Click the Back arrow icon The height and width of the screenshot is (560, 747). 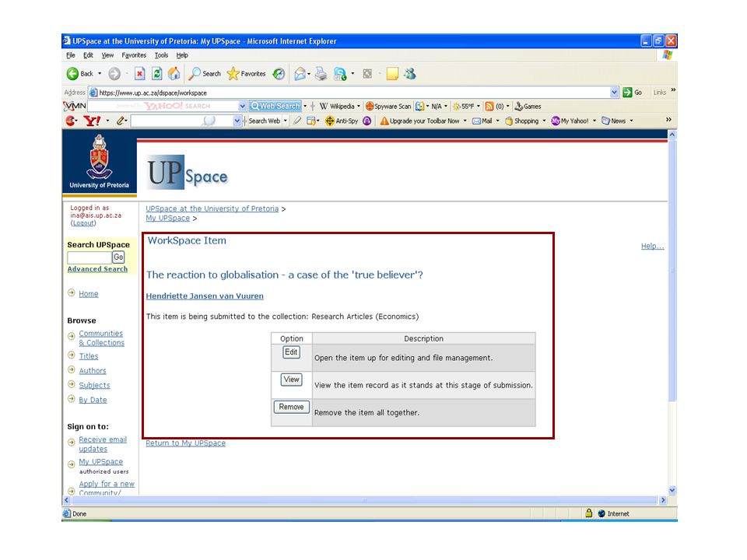coord(72,74)
